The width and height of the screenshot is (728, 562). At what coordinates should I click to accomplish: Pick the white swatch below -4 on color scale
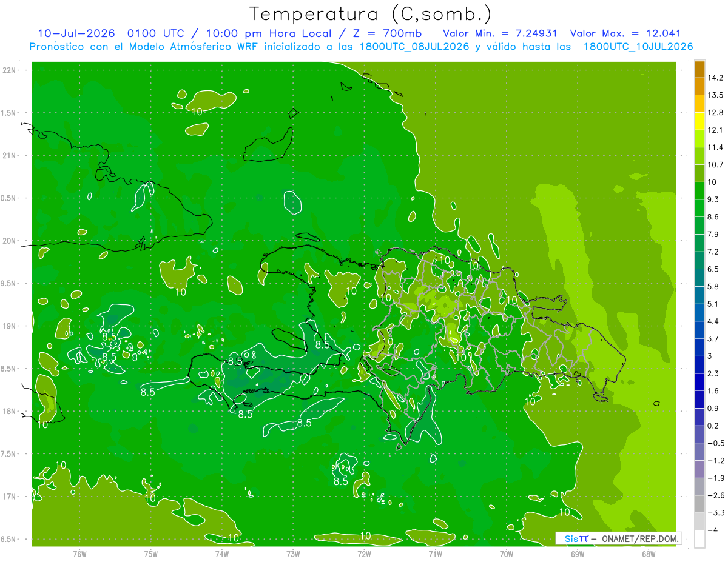[x=699, y=538]
